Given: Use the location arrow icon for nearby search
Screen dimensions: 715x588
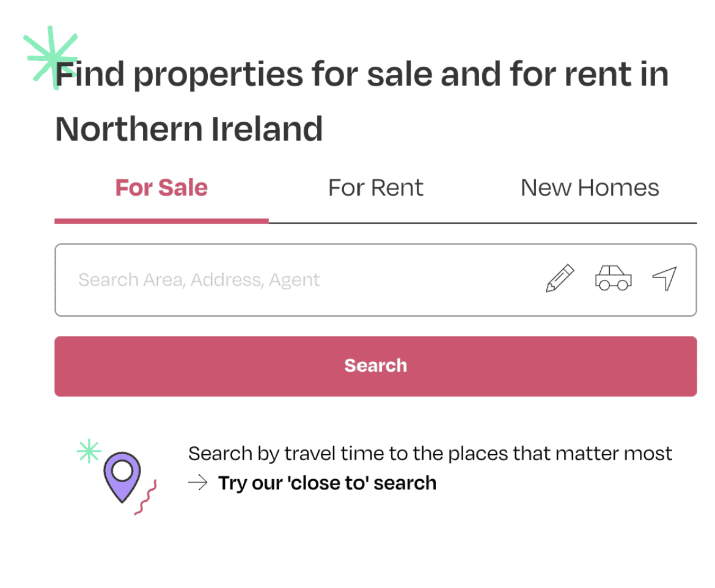Looking at the screenshot, I should point(665,278).
